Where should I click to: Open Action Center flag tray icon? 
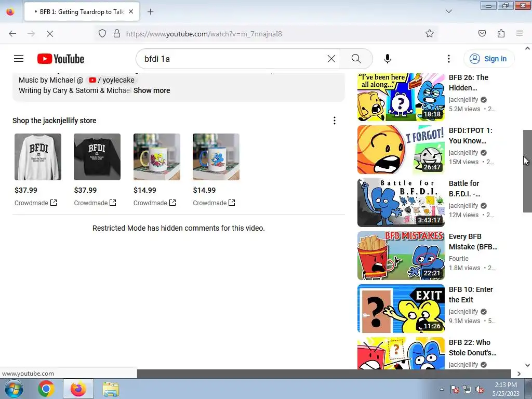pos(455,390)
